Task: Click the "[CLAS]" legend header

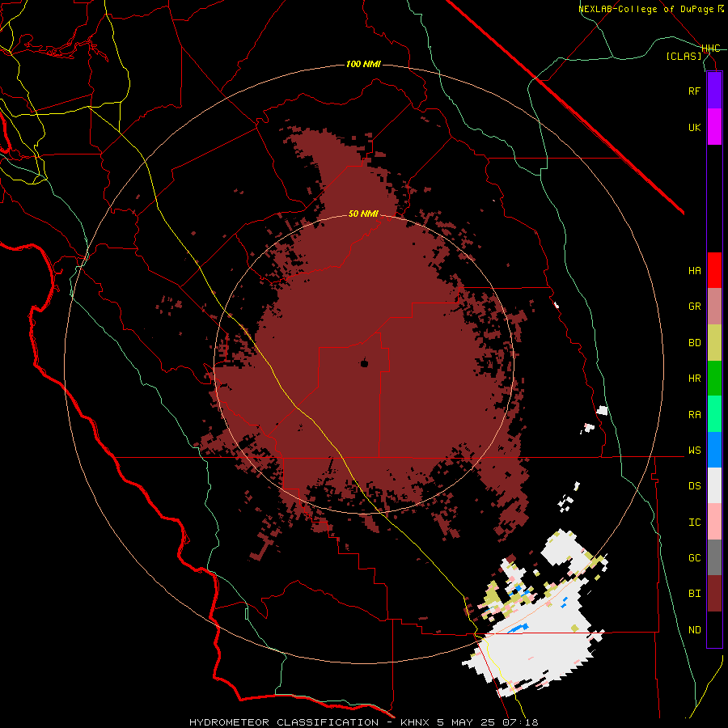Action: click(684, 56)
